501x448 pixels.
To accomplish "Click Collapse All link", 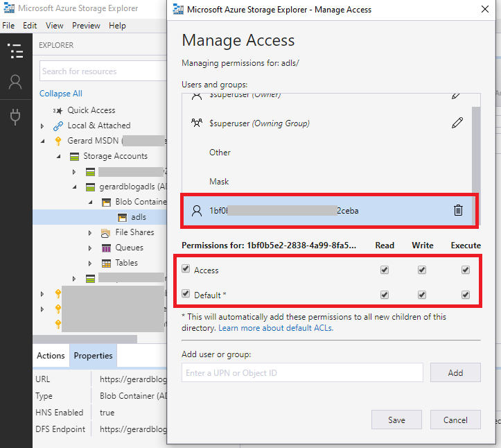I will pyautogui.click(x=61, y=94).
